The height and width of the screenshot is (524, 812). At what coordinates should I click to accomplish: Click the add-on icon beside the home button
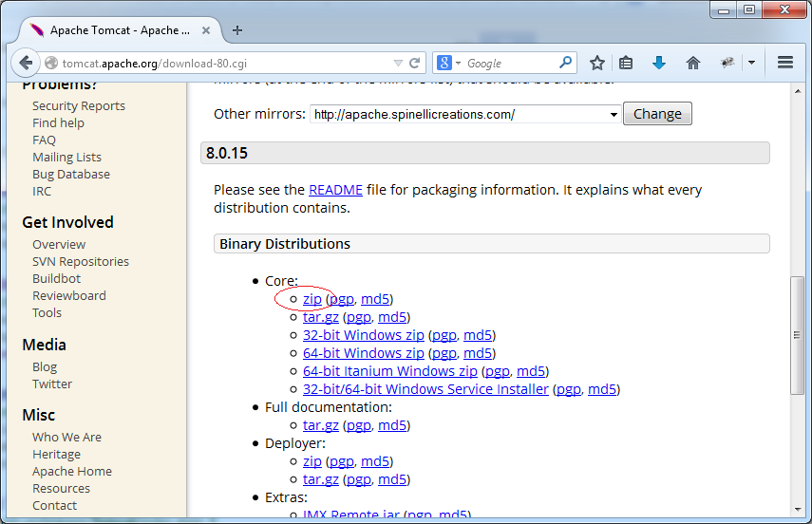coord(727,64)
